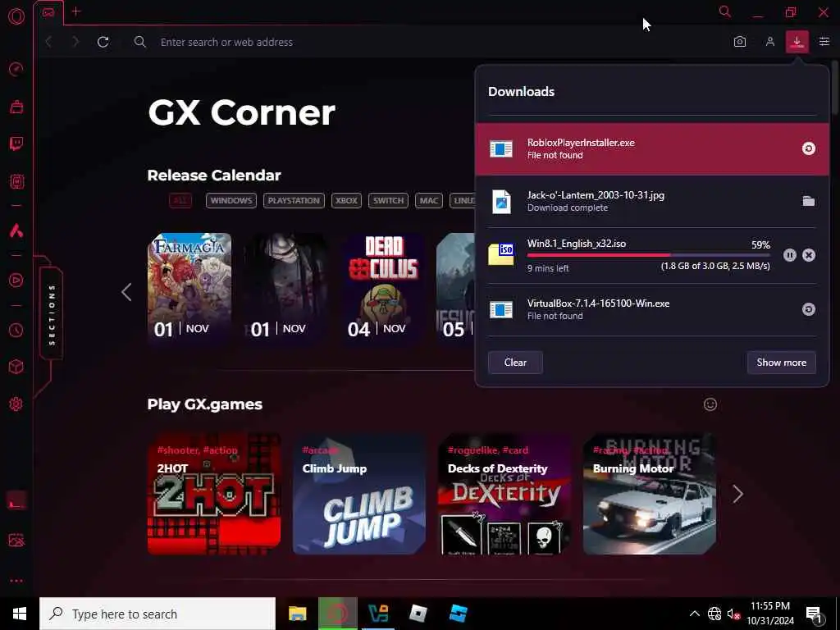Screen dimensions: 840x630
Task: Filter release calendar by WINDOWS
Action: click(231, 200)
